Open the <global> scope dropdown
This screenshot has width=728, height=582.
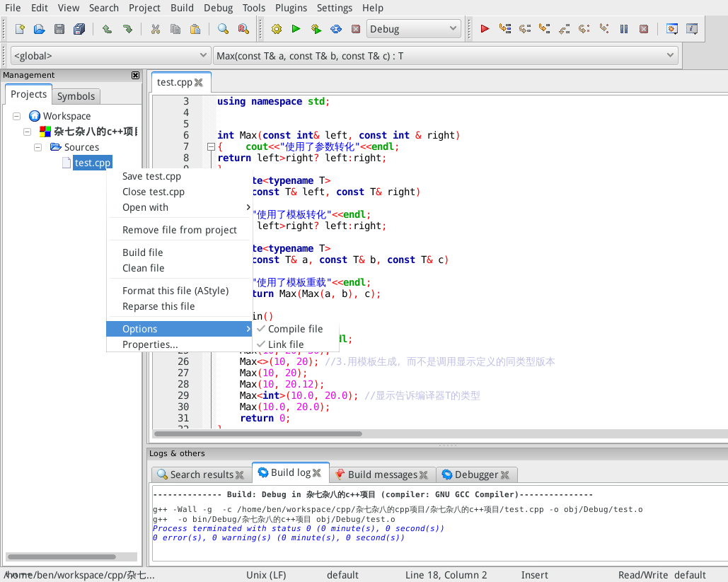[110, 56]
